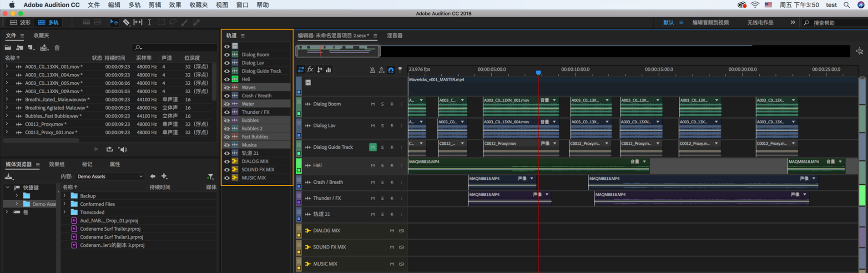868x273 pixels.
Task: Show the EQ bars track controls icon
Action: pos(328,70)
